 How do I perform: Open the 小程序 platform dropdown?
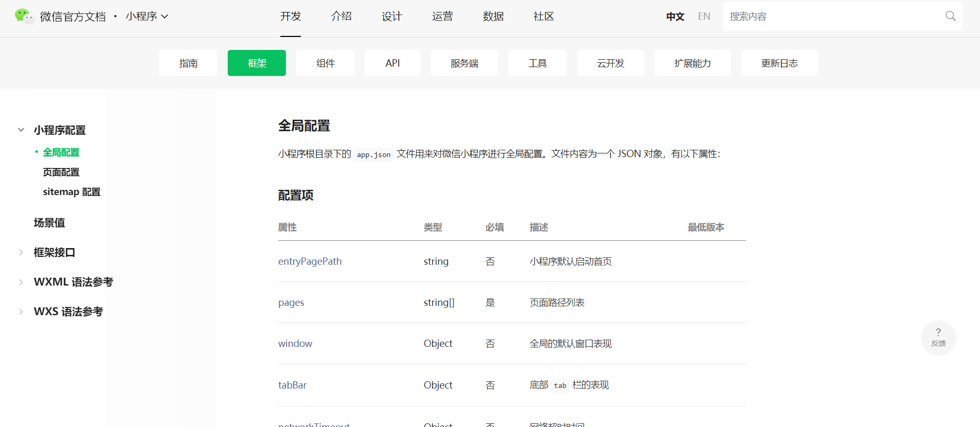pyautogui.click(x=147, y=16)
